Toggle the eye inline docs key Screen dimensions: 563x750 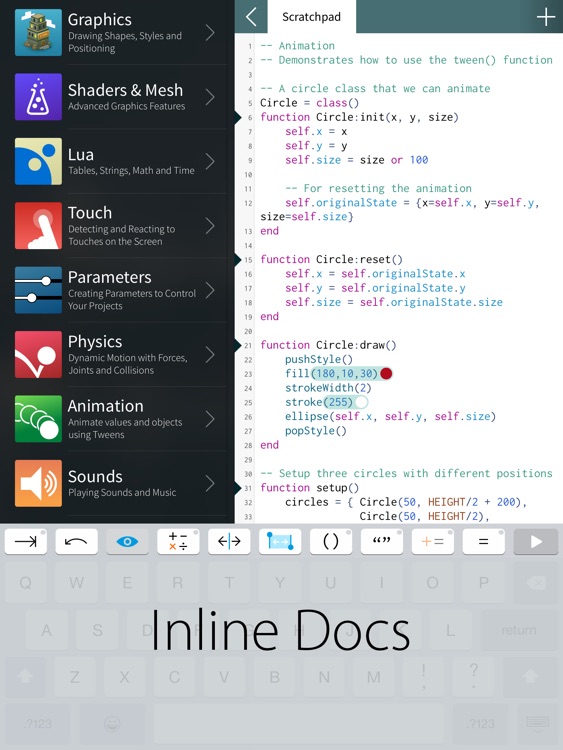click(x=127, y=541)
